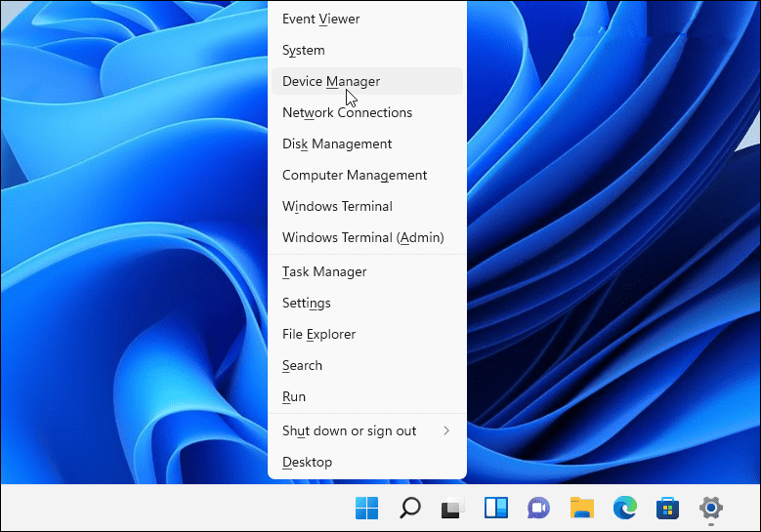Launch Microsoft Edge from the taskbar

point(625,508)
